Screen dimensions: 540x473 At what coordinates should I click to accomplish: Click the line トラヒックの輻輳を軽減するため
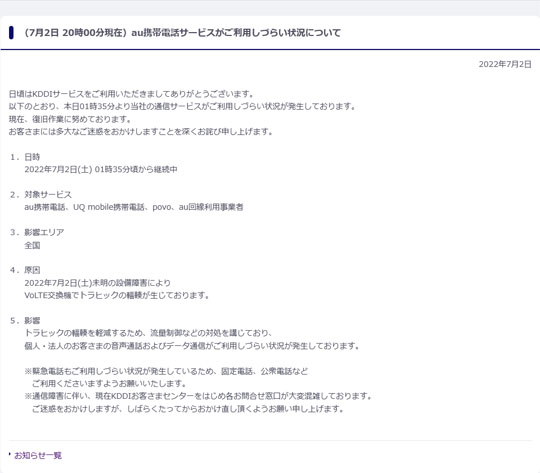tap(148, 333)
